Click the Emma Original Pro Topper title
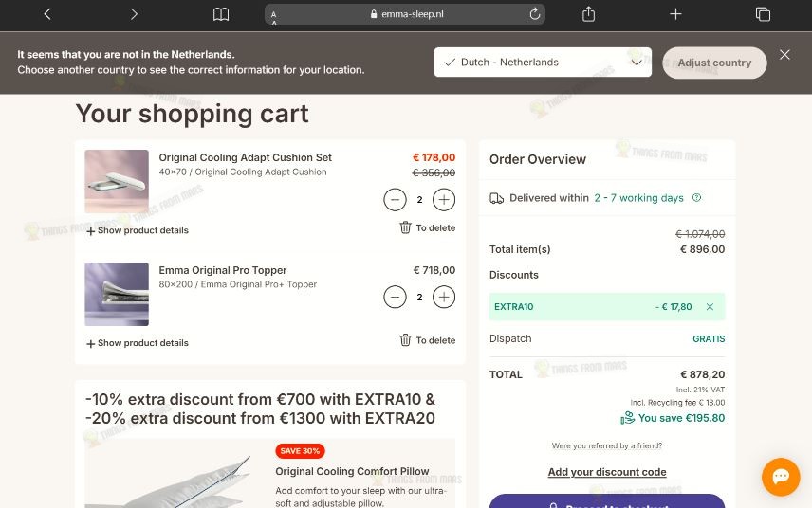 223,270
